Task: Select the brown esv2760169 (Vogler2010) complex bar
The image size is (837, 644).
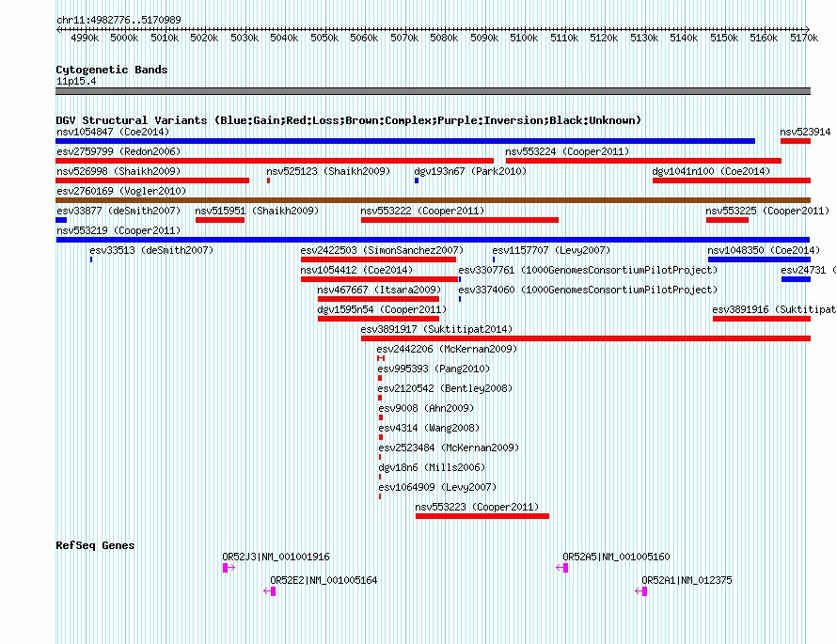Action: click(x=433, y=200)
